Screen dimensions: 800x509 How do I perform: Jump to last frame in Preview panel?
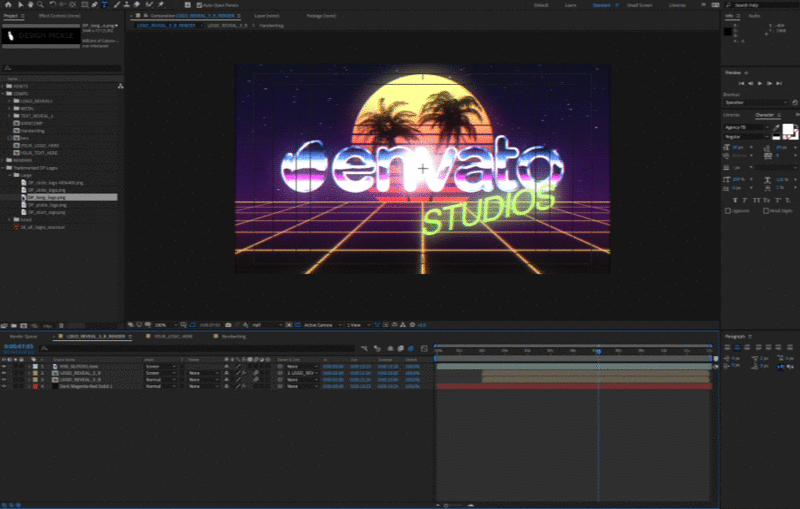(x=779, y=83)
